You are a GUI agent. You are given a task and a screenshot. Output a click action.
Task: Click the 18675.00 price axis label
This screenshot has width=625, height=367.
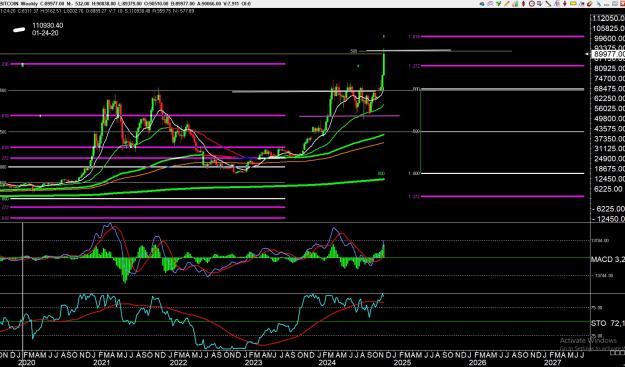pyautogui.click(x=609, y=169)
